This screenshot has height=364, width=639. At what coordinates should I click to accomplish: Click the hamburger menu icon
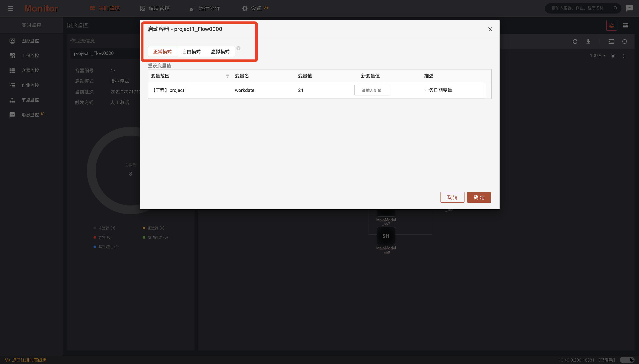point(10,8)
